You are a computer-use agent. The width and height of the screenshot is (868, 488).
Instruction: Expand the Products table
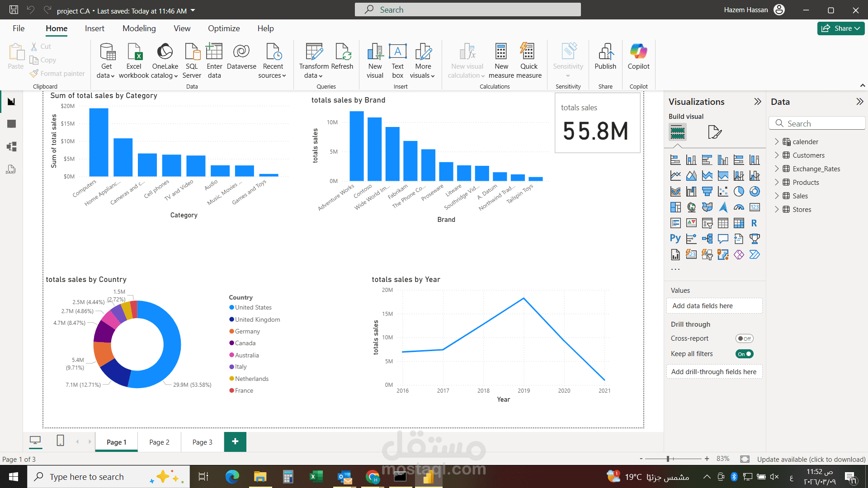coord(777,182)
